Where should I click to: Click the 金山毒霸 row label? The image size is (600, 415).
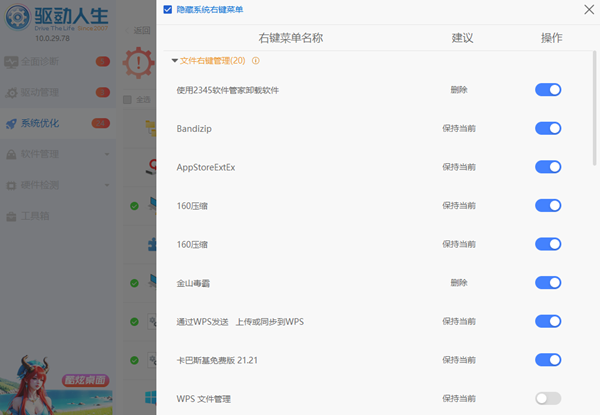[193, 283]
